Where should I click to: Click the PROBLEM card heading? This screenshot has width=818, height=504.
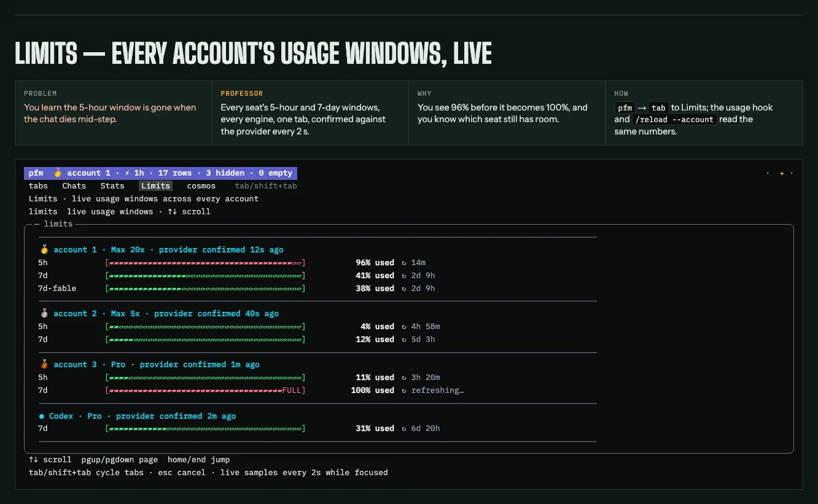point(41,94)
